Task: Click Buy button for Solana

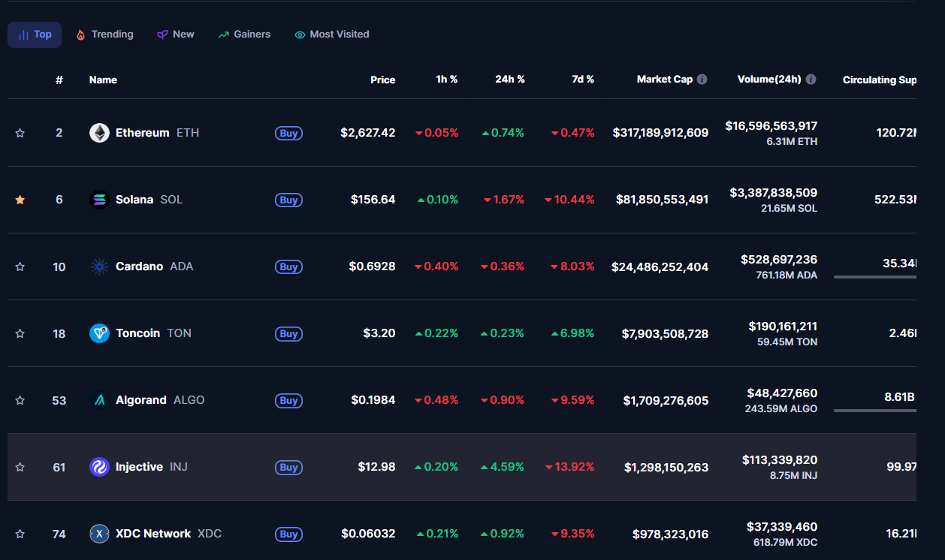Action: (289, 200)
